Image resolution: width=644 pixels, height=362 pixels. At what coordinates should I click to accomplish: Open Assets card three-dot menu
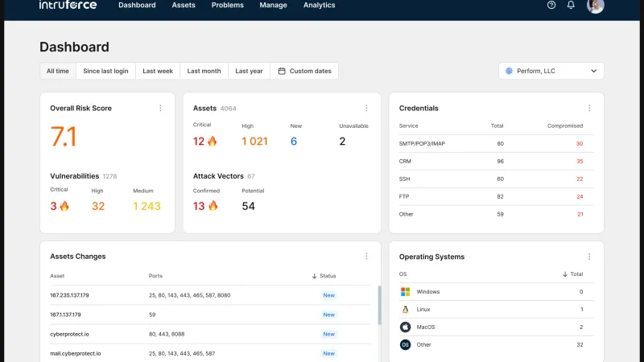click(366, 108)
